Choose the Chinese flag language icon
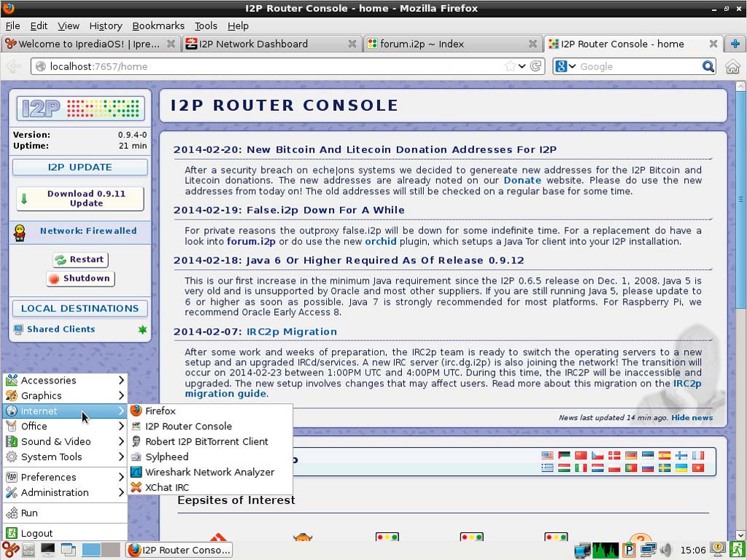Screen dimensions: 747x560 [x=581, y=455]
